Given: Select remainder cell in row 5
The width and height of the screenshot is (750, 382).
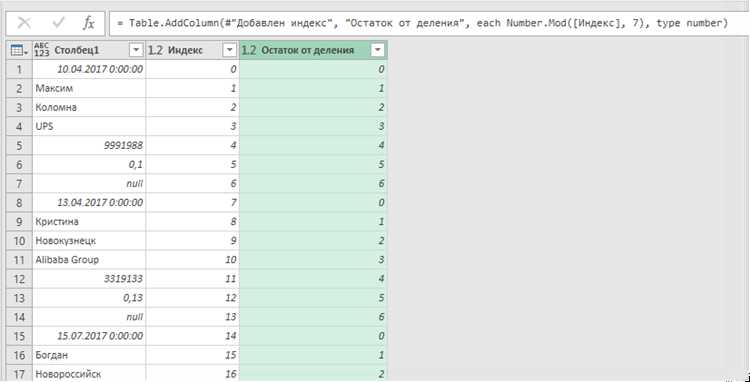Looking at the screenshot, I should coord(314,145).
